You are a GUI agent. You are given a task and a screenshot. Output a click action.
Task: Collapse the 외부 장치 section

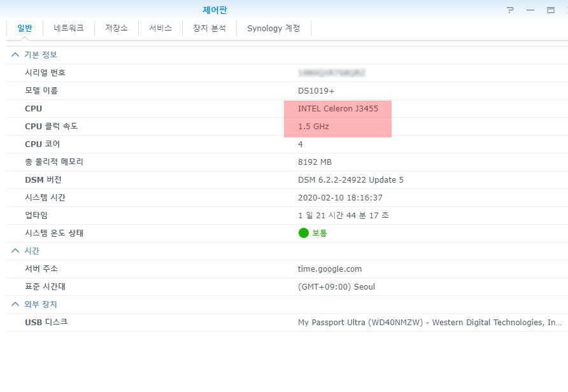pos(15,304)
